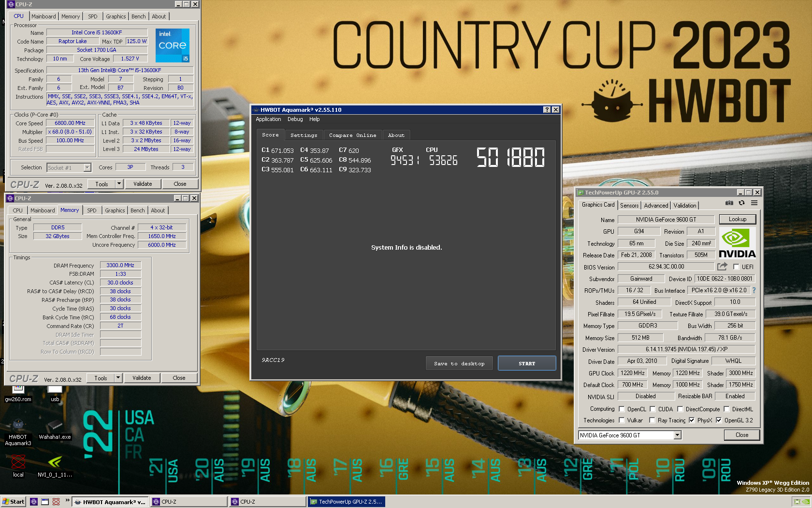Screen dimensions: 812x508
Task: Switch to the About tab in Aquamark
Action: pyautogui.click(x=396, y=135)
